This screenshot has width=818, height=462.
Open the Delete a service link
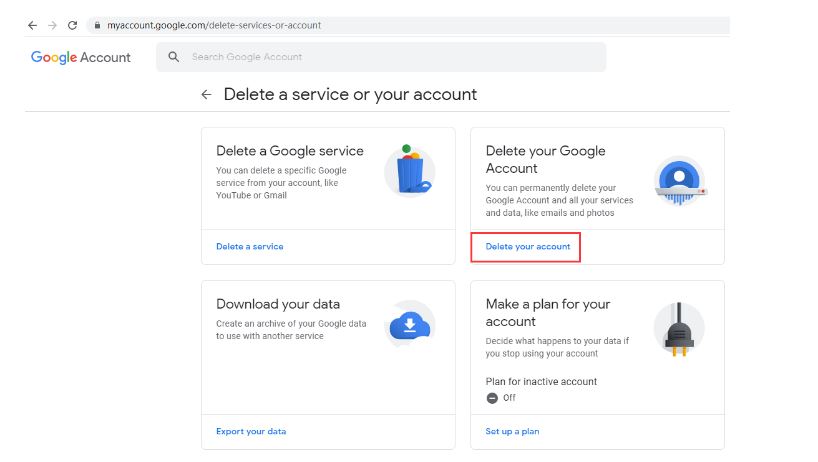click(249, 246)
